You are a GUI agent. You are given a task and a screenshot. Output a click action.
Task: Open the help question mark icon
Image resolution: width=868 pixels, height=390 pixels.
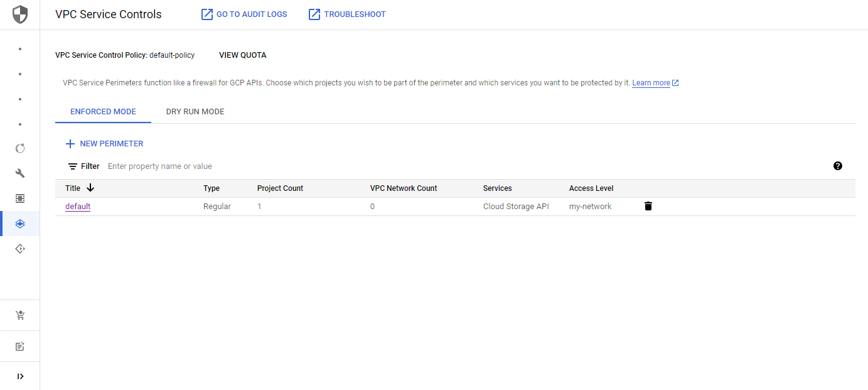838,166
